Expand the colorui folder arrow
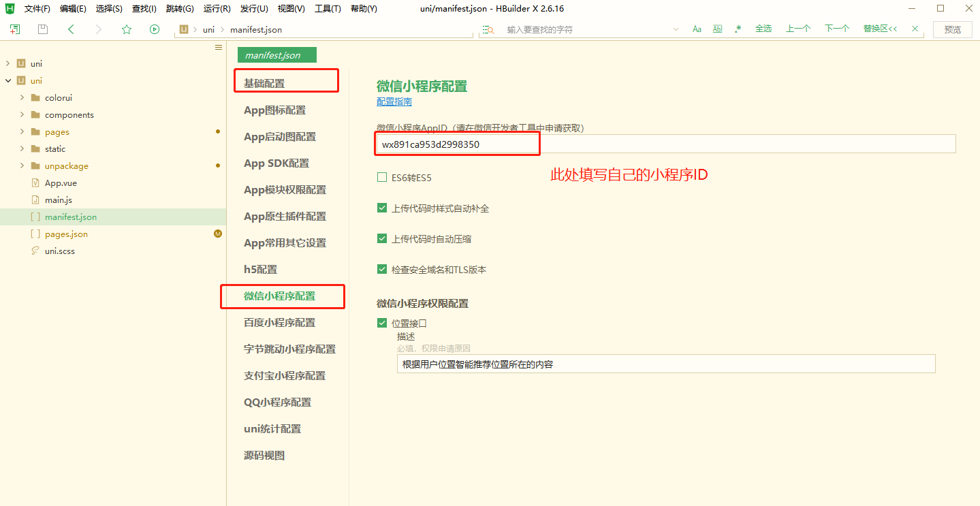980x506 pixels. click(22, 97)
